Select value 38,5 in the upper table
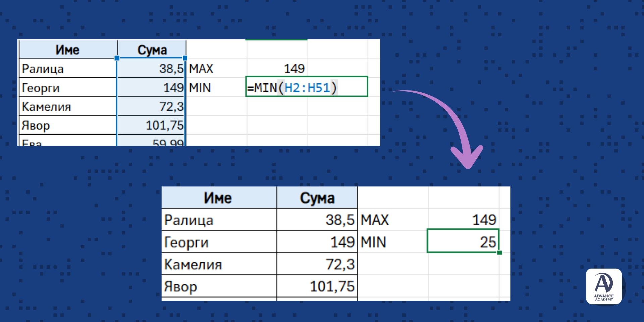The height and width of the screenshot is (322, 644). click(x=171, y=69)
